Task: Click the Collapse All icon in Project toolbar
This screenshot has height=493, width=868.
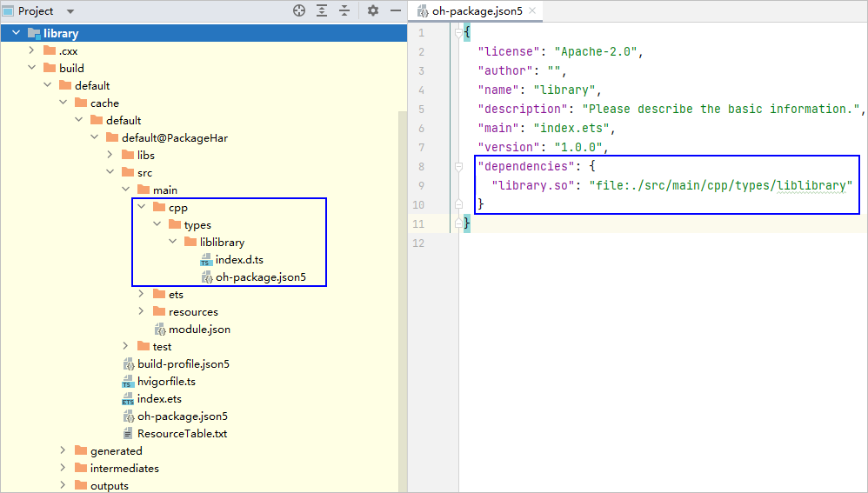Action: pyautogui.click(x=344, y=10)
